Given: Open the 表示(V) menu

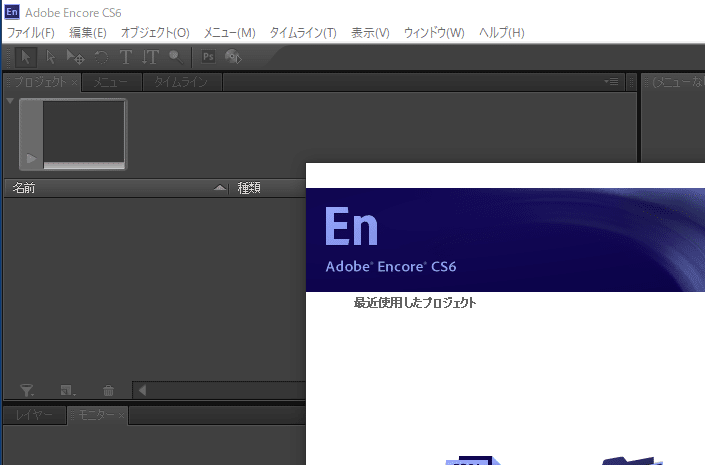Looking at the screenshot, I should 370,32.
